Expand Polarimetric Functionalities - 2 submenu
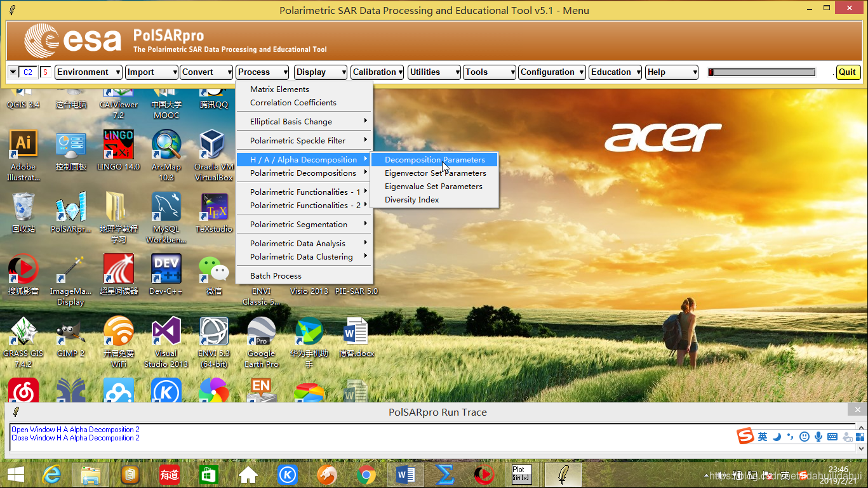 [304, 206]
